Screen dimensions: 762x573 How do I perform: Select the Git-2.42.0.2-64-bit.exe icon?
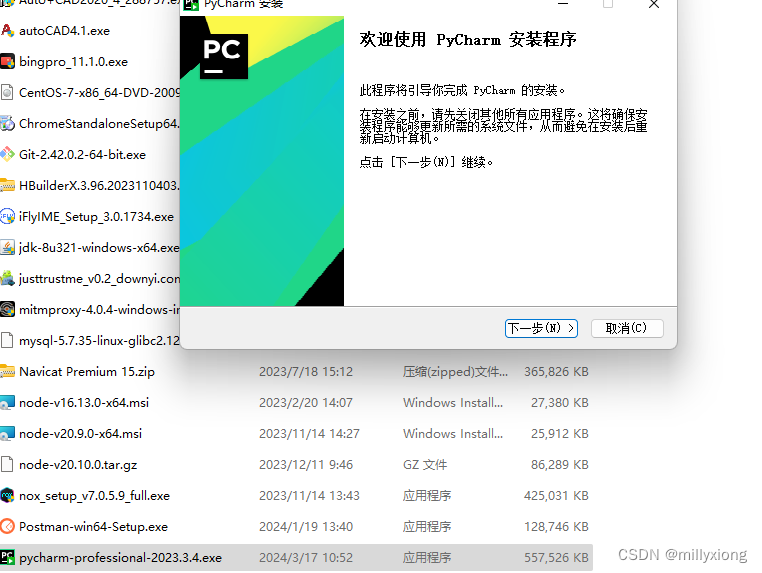[x=7, y=155]
